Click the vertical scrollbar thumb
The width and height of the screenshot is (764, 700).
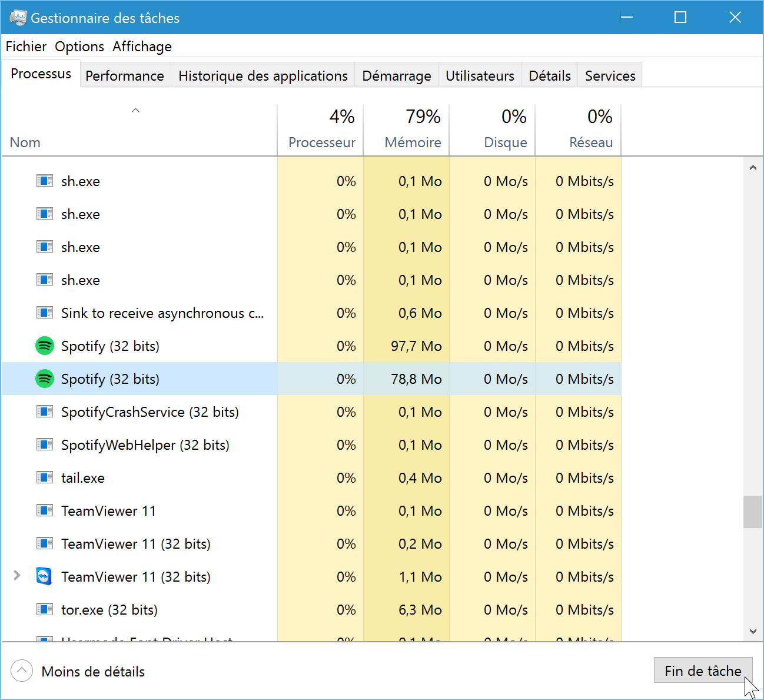(753, 512)
